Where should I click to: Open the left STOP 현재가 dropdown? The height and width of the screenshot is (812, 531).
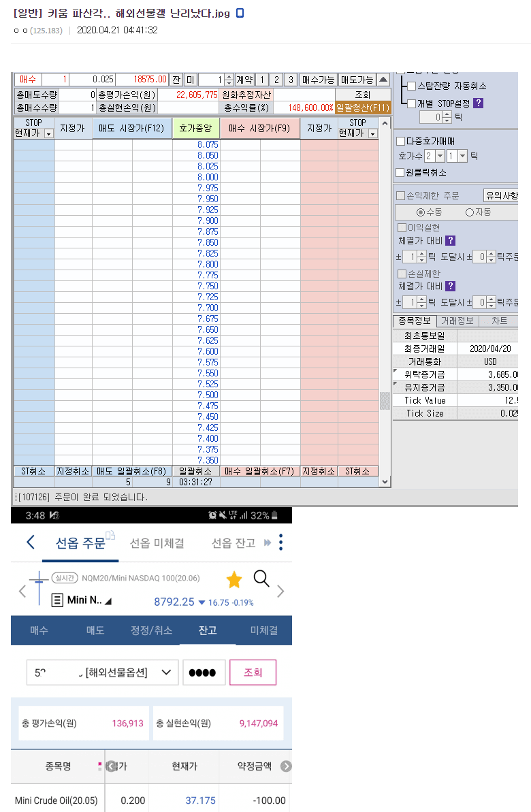point(49,133)
